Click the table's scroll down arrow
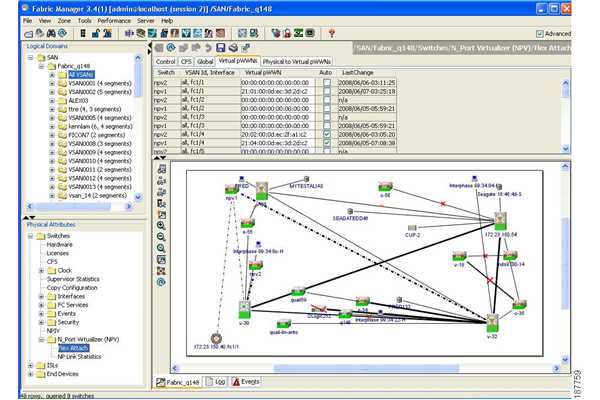600x400 pixels. point(565,149)
